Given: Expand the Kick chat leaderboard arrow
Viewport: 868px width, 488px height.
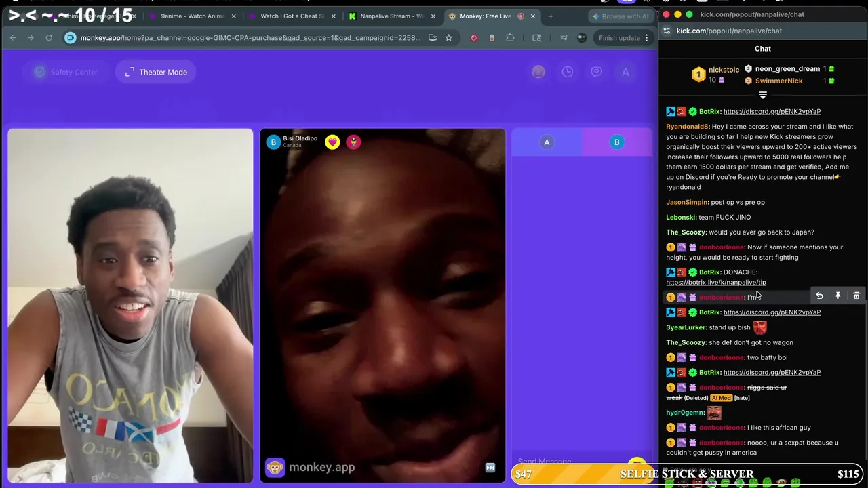Looking at the screenshot, I should 763,96.
